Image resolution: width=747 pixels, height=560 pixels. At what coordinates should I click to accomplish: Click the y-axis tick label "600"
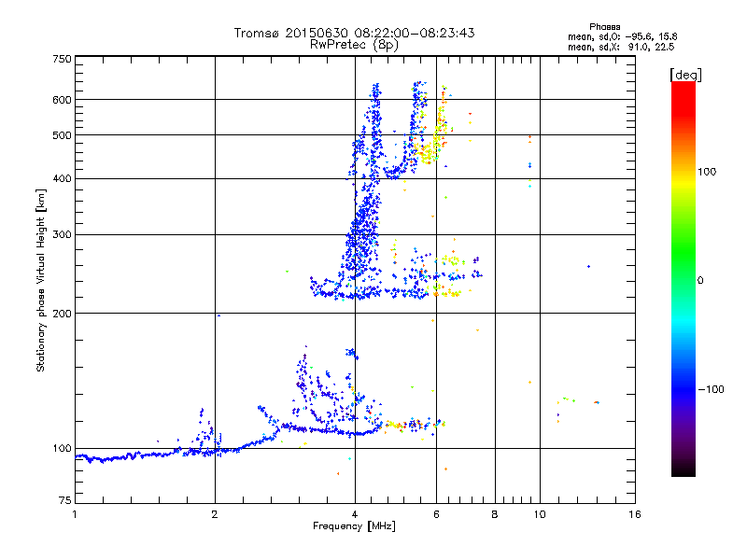(62, 100)
